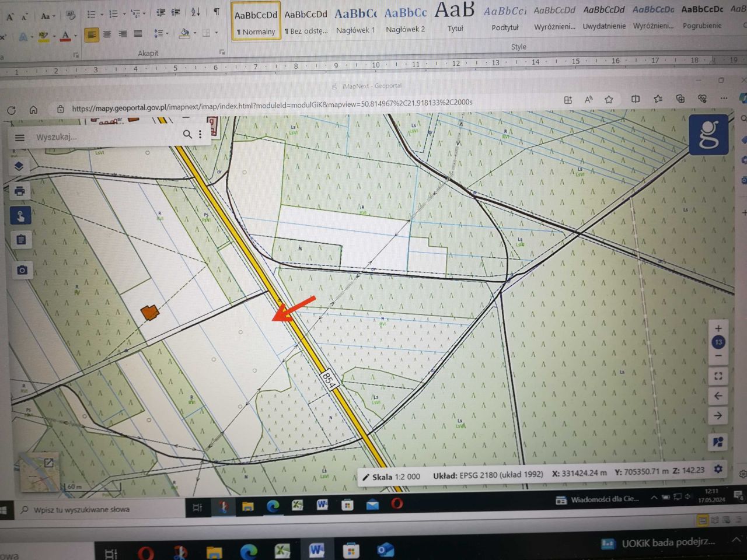Open the map layers panel
This screenshot has height=560, width=747.
(x=19, y=166)
